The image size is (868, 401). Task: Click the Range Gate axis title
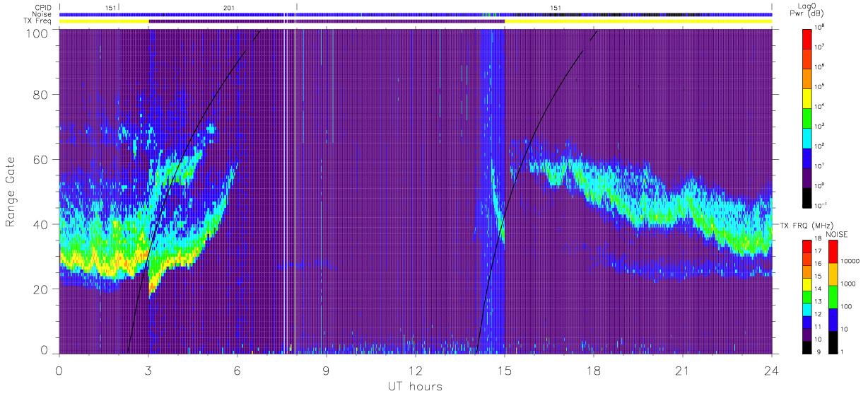pos(11,191)
